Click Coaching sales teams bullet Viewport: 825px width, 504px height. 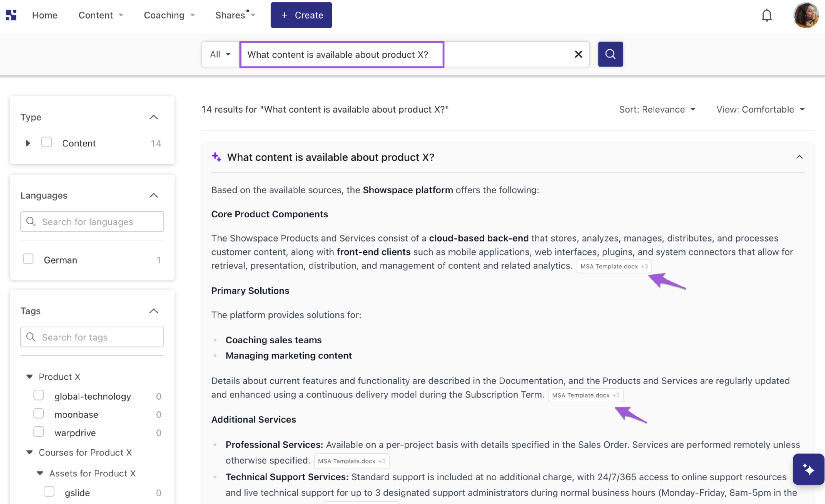pos(274,340)
